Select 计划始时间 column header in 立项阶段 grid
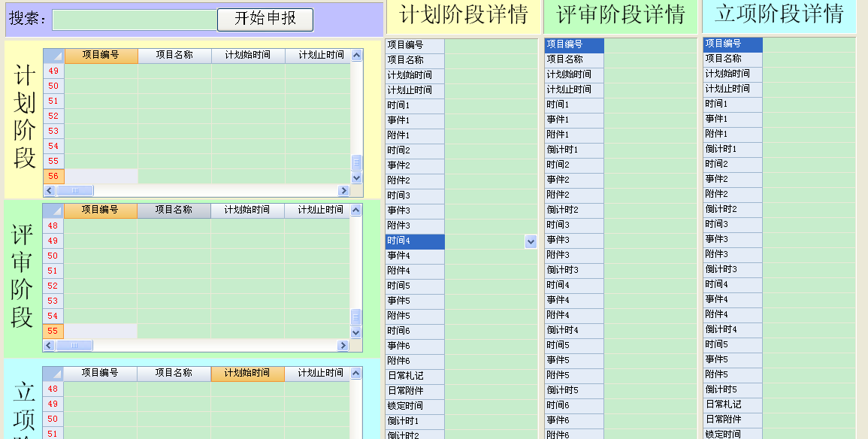 pos(247,374)
